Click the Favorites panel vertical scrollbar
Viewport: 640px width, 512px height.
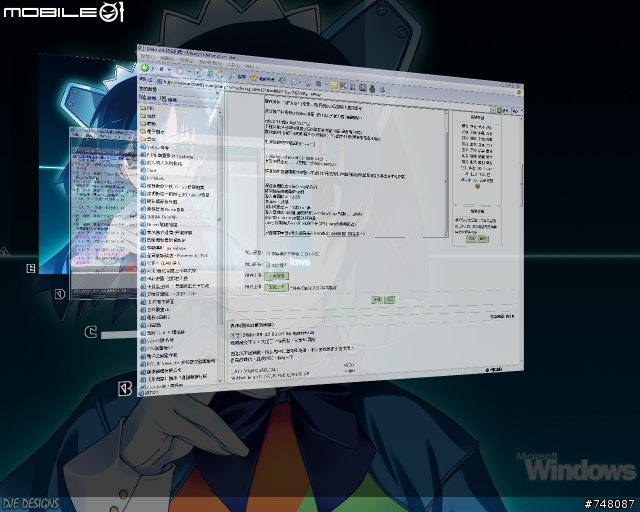point(220,245)
